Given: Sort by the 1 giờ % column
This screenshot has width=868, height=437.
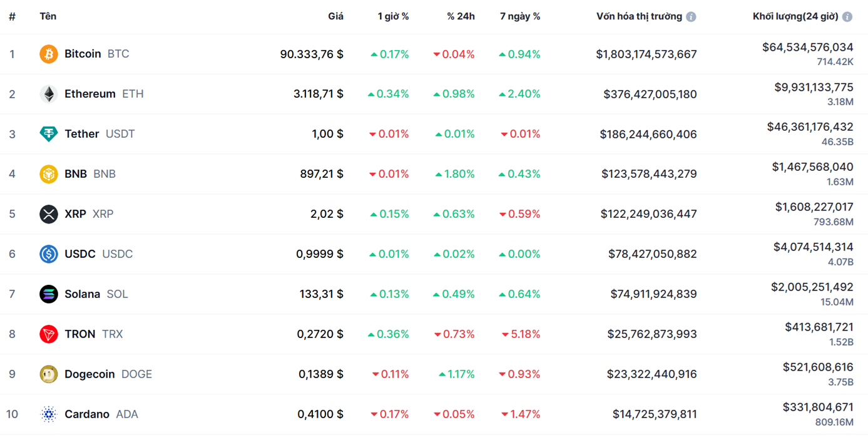Looking at the screenshot, I should click(393, 16).
